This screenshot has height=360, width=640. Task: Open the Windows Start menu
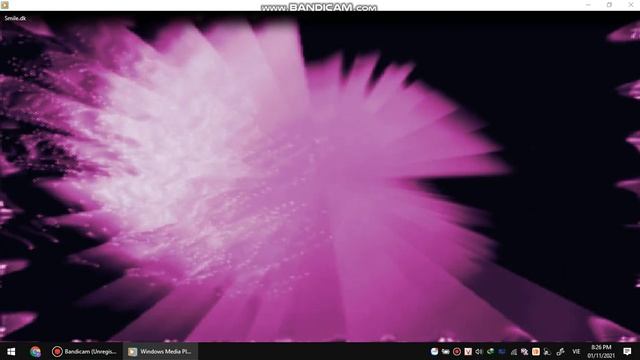[11, 351]
